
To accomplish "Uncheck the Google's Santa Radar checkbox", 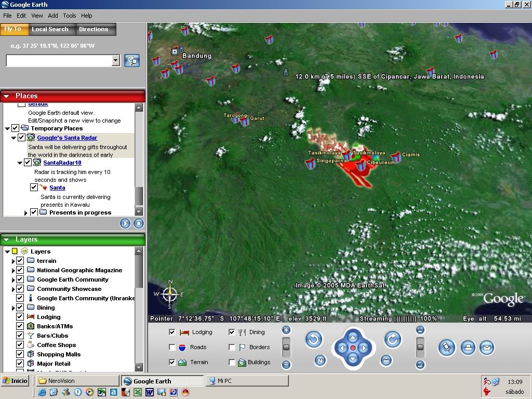I will [x=21, y=137].
